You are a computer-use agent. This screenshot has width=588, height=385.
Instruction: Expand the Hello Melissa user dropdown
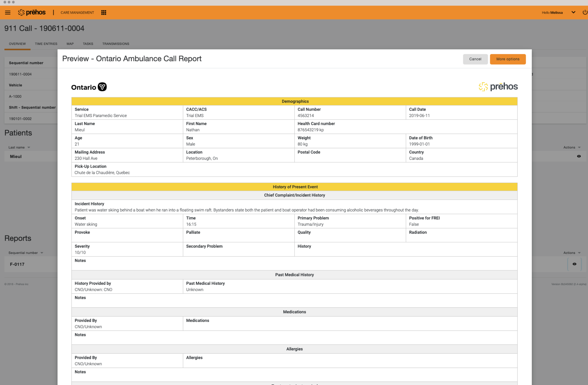point(573,13)
